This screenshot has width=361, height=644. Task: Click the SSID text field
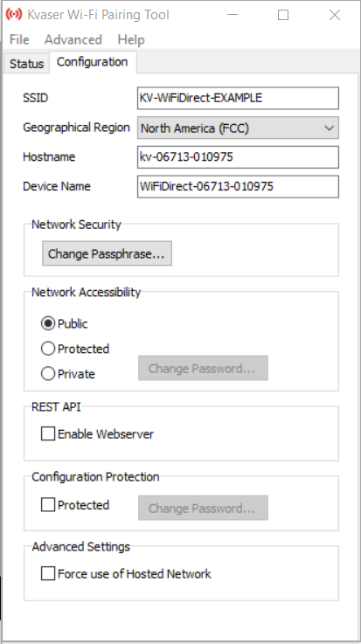pyautogui.click(x=239, y=98)
